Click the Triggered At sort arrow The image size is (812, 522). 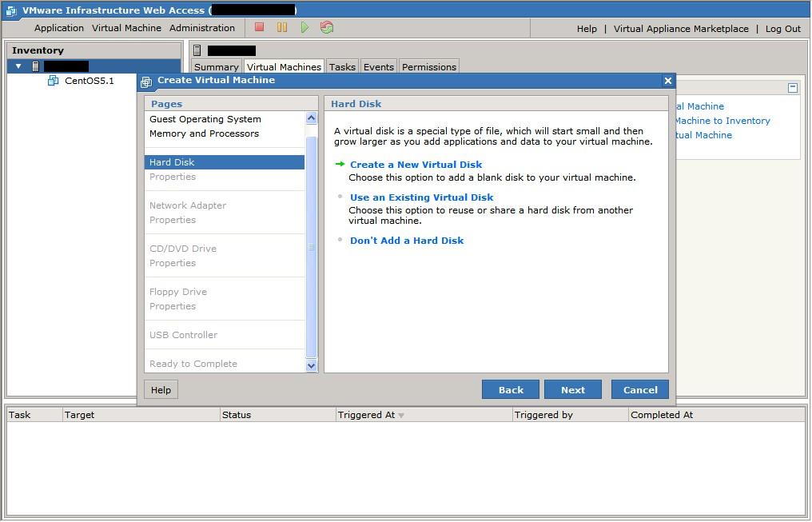(x=401, y=416)
